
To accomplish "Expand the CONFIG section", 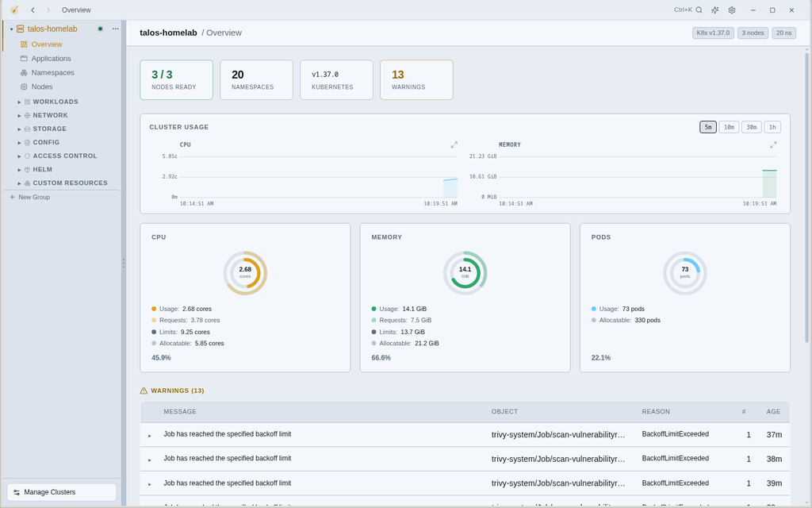I will 19,142.
